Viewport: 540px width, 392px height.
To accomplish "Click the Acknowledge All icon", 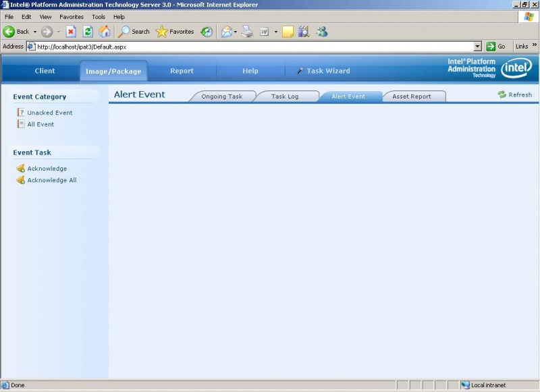I will point(21,180).
